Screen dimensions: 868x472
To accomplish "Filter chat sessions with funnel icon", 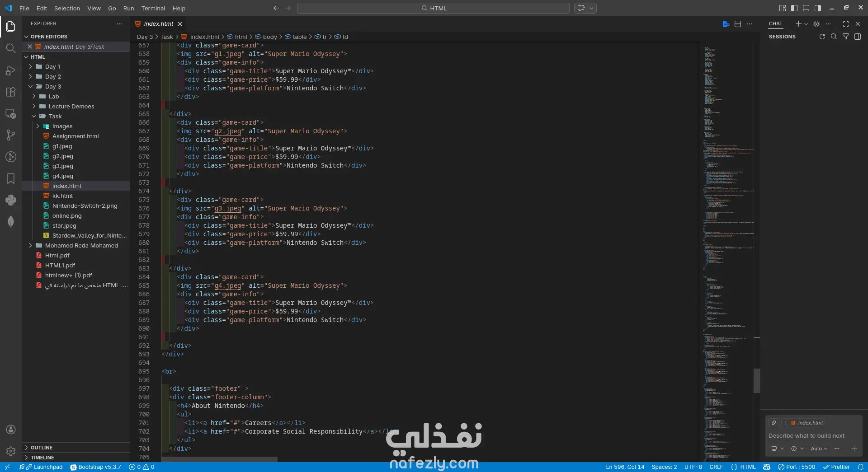I will [846, 37].
